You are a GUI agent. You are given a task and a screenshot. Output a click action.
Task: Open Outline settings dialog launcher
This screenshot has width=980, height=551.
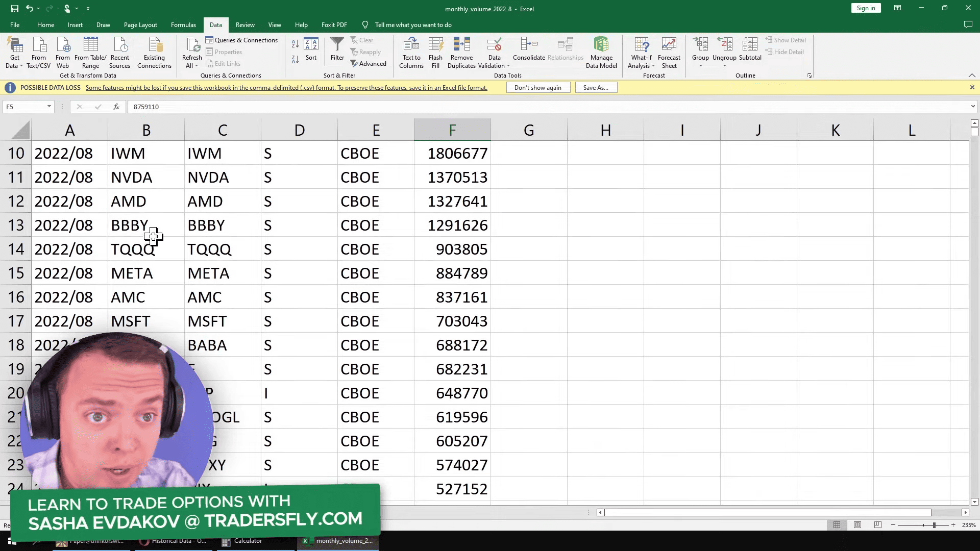810,76
